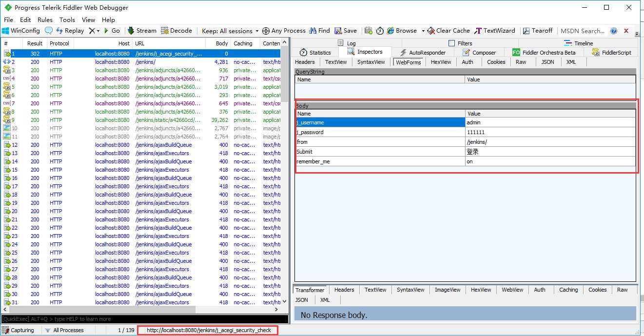The width and height of the screenshot is (644, 336).
Task: Tearoff the inspectors panel
Action: [x=538, y=30]
